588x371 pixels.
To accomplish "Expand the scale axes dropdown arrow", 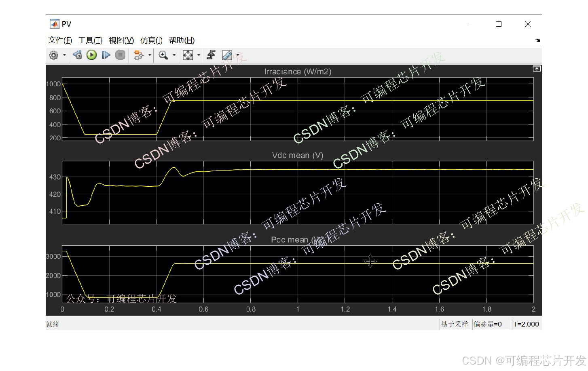I will [x=199, y=55].
